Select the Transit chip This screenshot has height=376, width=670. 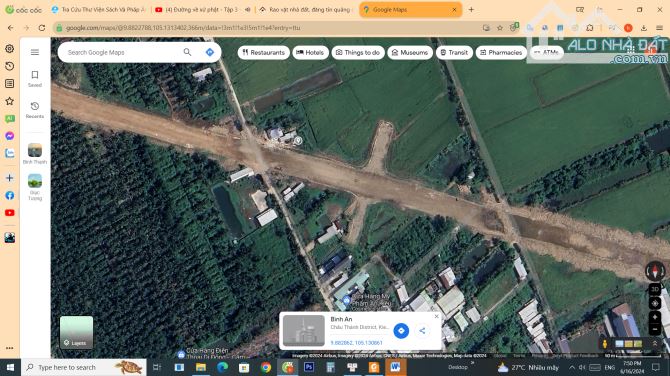pos(454,53)
